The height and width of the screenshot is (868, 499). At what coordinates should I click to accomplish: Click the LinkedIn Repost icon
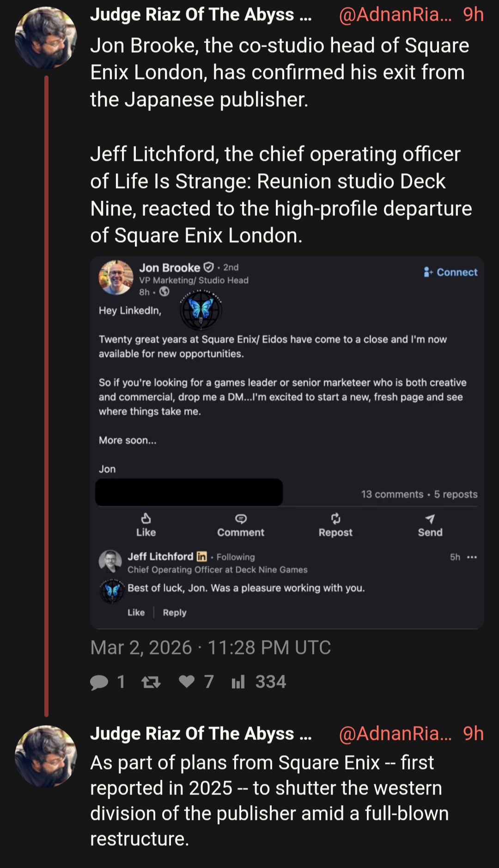coord(335,519)
